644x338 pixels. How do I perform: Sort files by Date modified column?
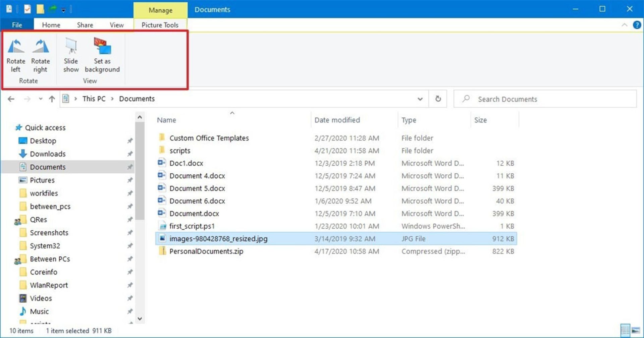337,120
